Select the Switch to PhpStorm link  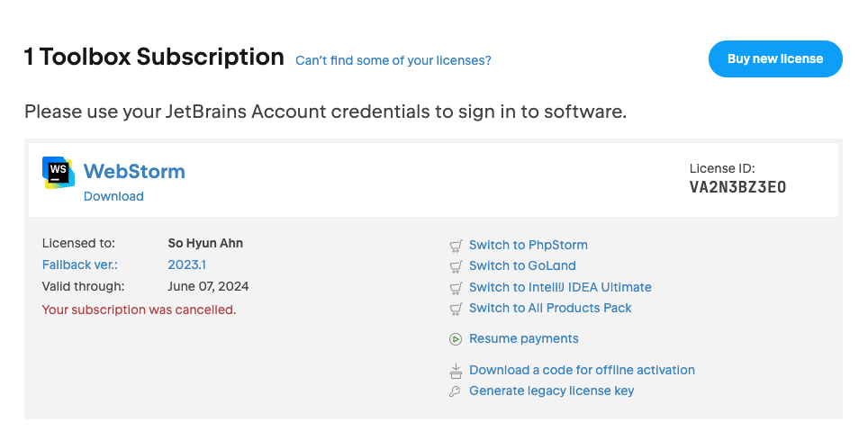click(529, 245)
